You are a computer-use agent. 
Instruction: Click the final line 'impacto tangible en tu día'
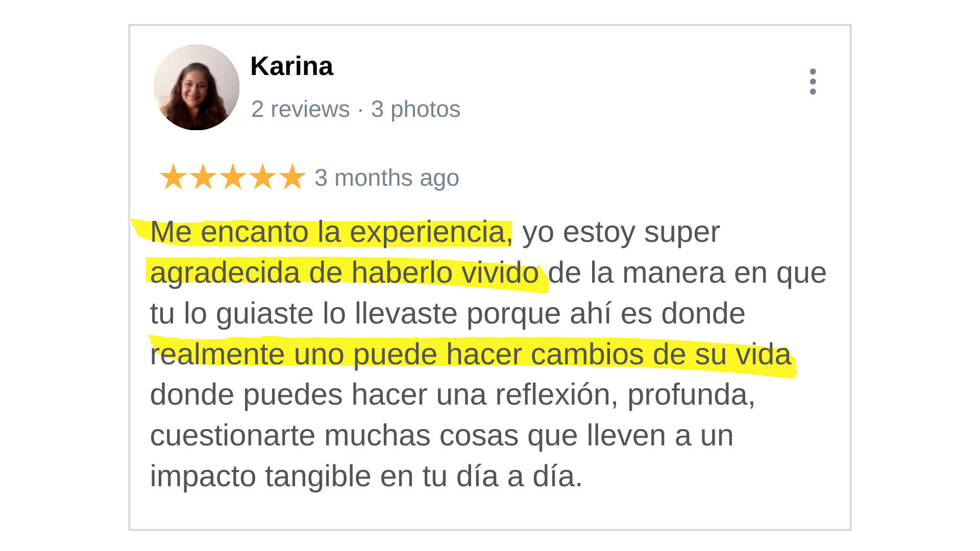[x=366, y=477]
